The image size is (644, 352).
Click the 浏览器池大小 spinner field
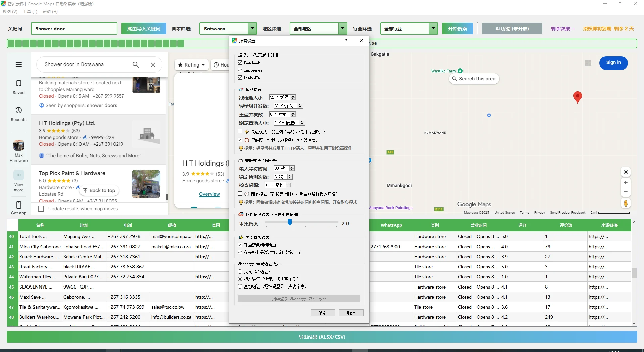coord(289,123)
